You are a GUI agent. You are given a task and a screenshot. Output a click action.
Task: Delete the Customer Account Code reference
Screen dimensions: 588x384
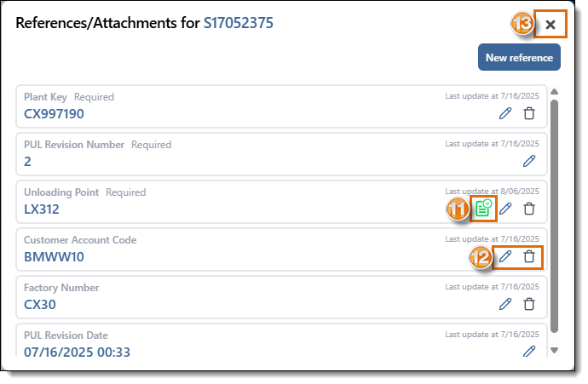pyautogui.click(x=529, y=255)
